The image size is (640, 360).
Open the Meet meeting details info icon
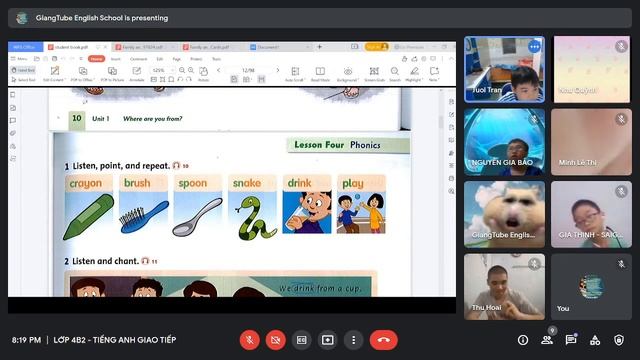coord(523,340)
